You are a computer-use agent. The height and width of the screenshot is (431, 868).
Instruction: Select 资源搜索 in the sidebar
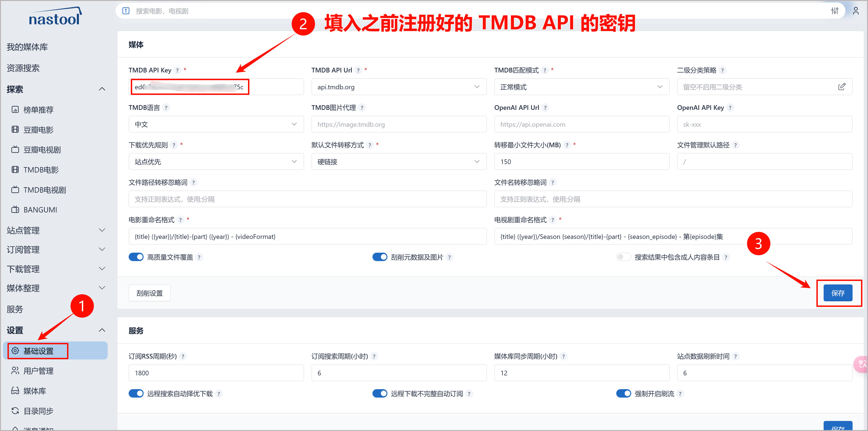click(23, 68)
